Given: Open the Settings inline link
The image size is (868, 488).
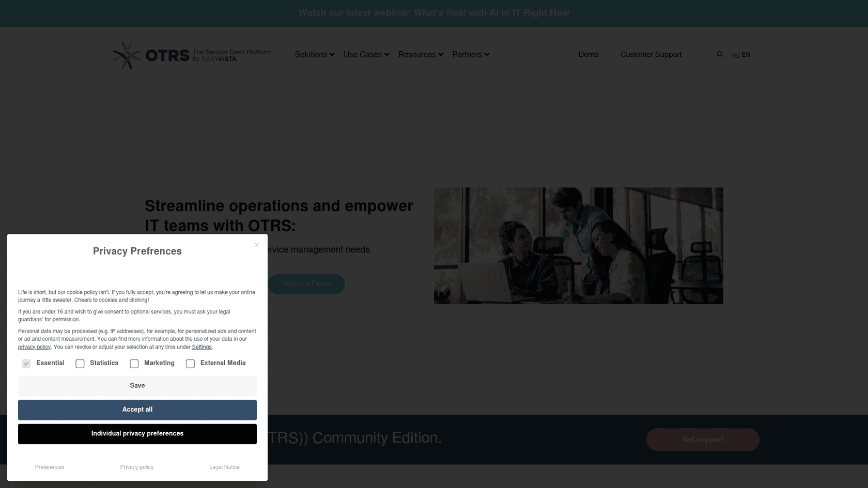Looking at the screenshot, I should click(202, 347).
